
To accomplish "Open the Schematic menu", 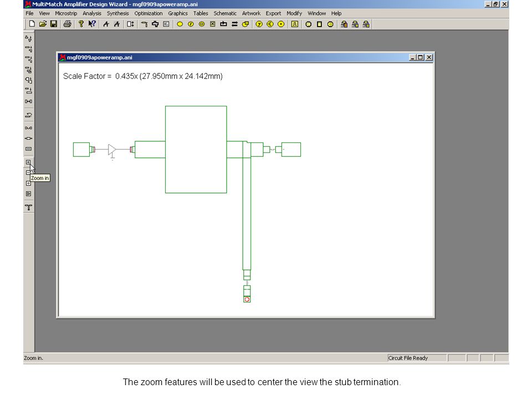I will [x=225, y=13].
